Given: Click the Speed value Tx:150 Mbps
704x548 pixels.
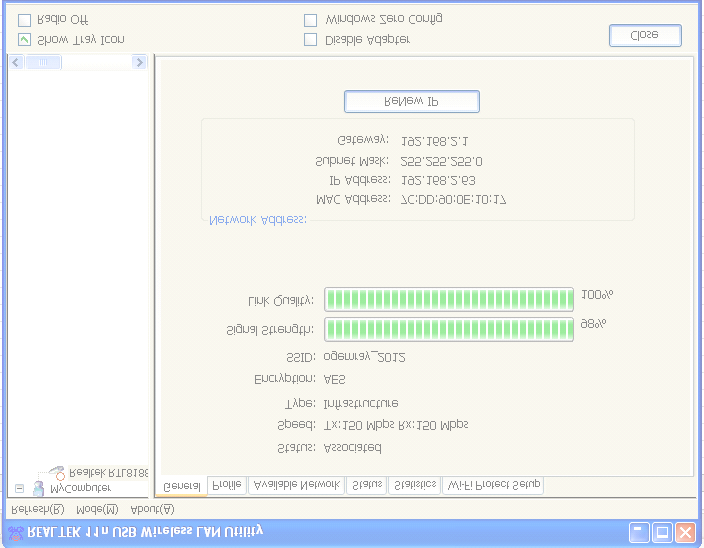Looking at the screenshot, I should 359,425.
